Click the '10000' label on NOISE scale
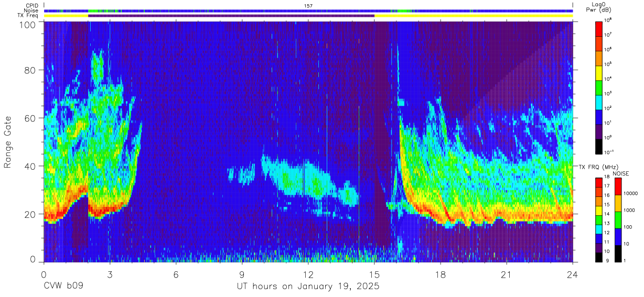This screenshot has width=644, height=297. pos(630,193)
